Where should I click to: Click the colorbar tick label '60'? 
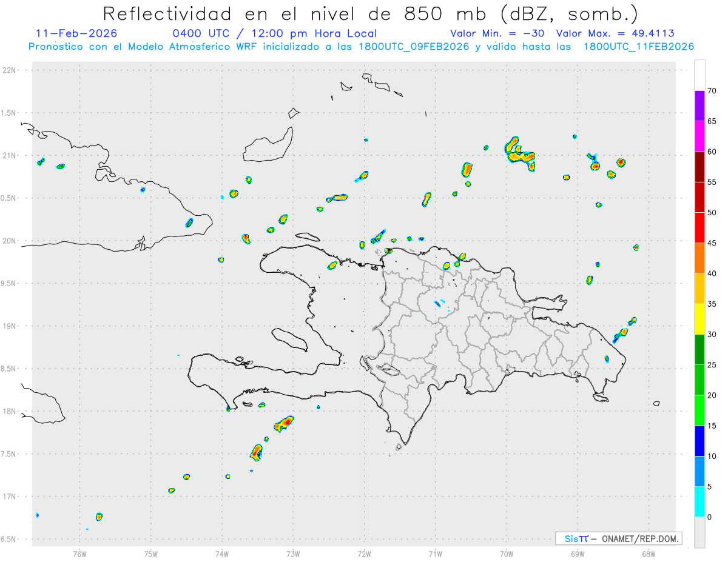[712, 152]
